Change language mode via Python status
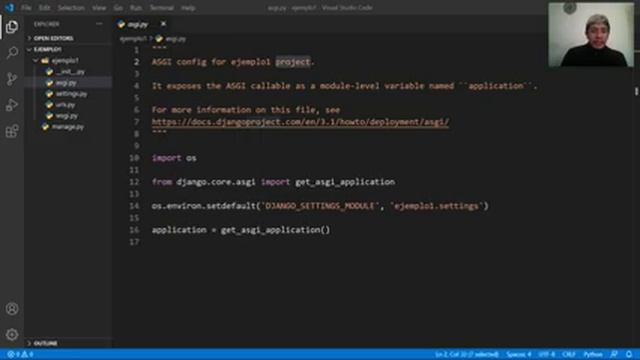This screenshot has height=360, width=640. coord(593,354)
